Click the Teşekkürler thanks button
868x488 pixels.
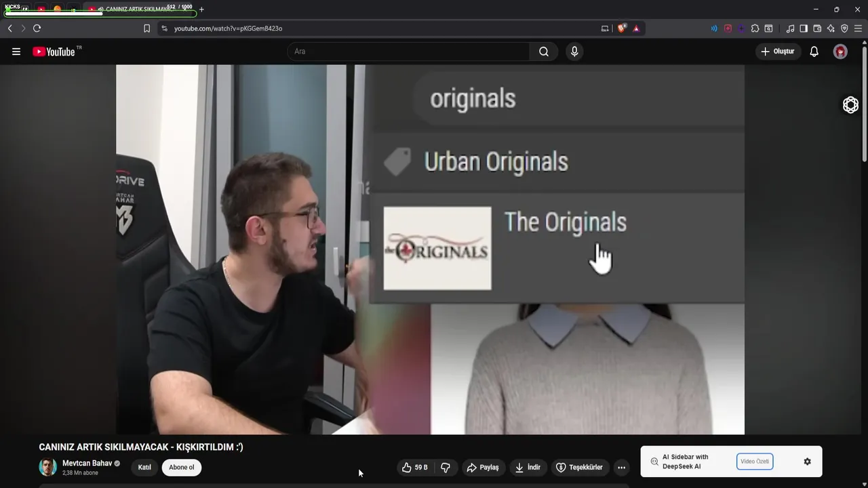pos(580,468)
